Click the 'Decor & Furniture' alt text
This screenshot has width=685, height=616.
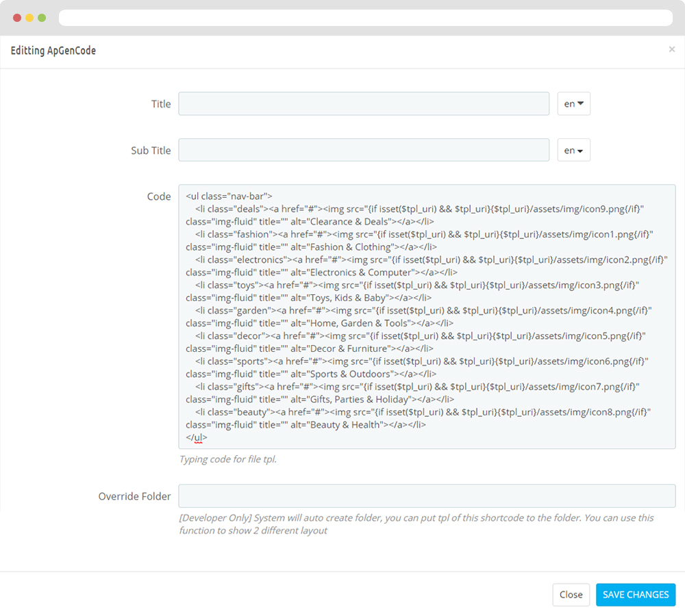coord(349,348)
